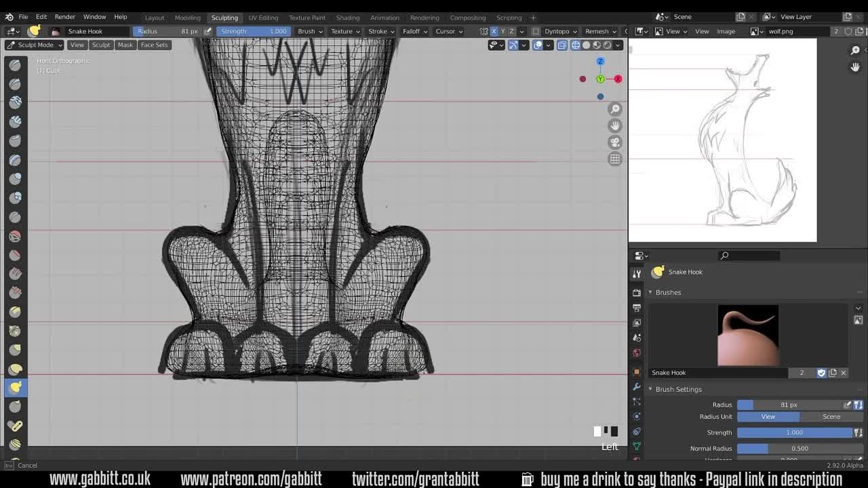Open the File menu
Viewport: 868px width, 488px height.
(x=24, y=17)
